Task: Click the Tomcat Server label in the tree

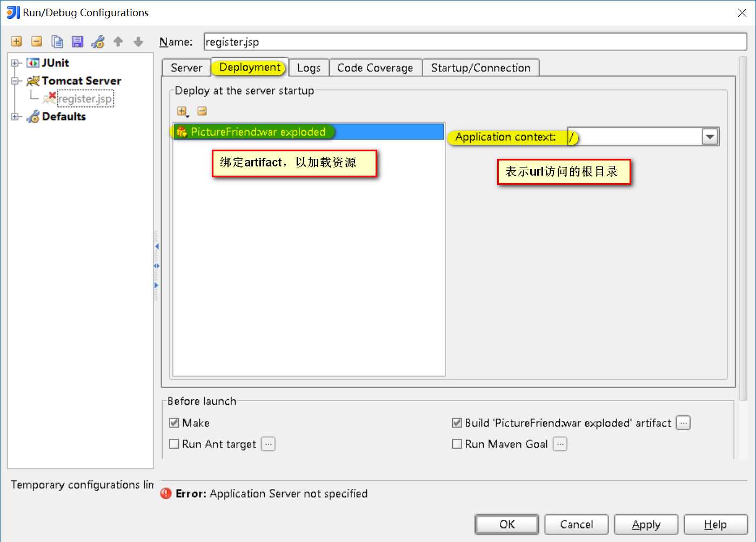Action: click(82, 81)
